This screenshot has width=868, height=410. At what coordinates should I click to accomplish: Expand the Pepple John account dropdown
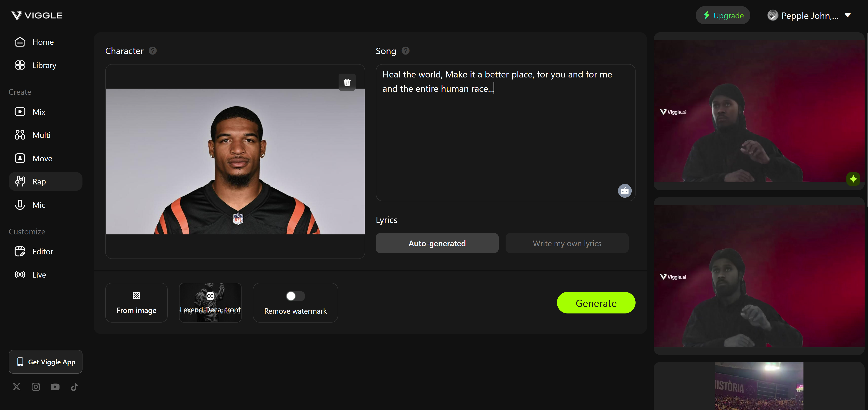(x=848, y=15)
